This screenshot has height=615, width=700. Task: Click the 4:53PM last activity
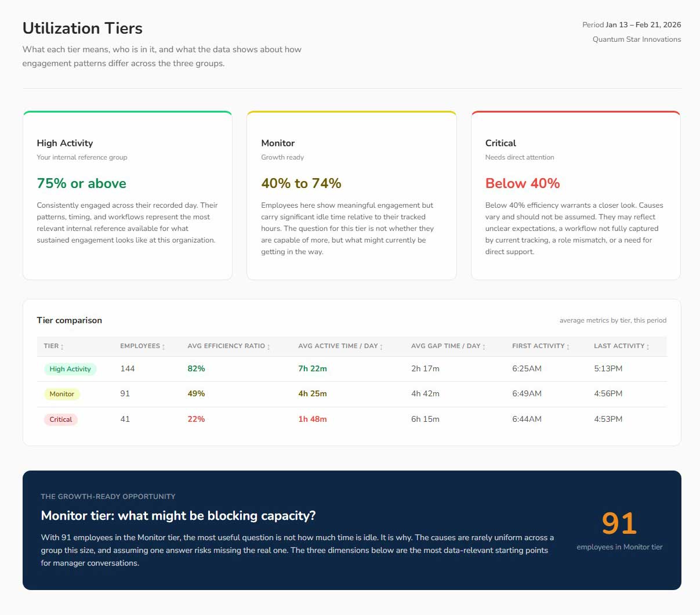click(x=608, y=419)
